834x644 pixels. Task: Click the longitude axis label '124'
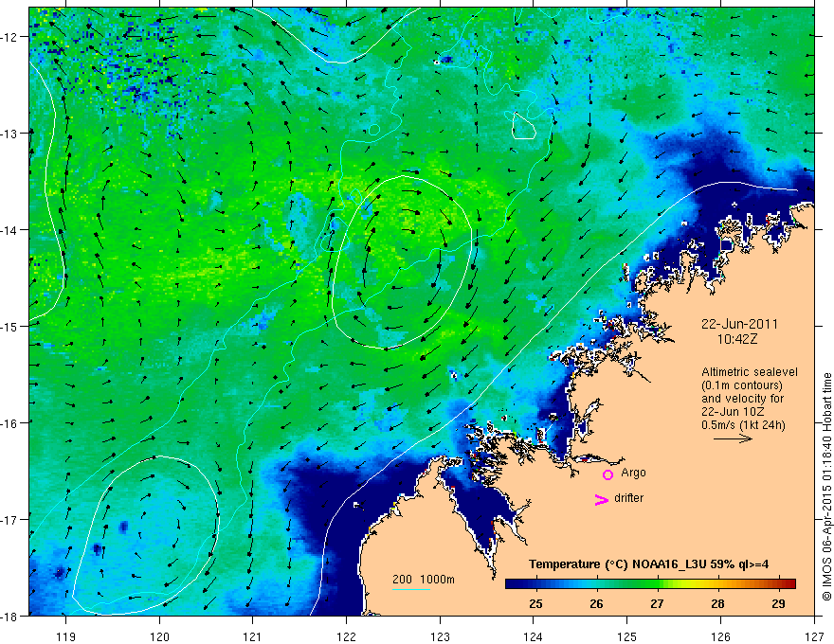tap(534, 636)
